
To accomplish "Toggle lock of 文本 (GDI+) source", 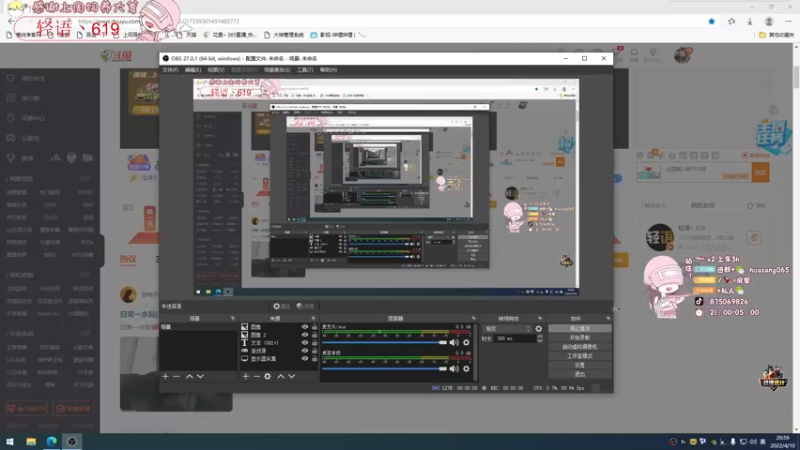I will [314, 343].
